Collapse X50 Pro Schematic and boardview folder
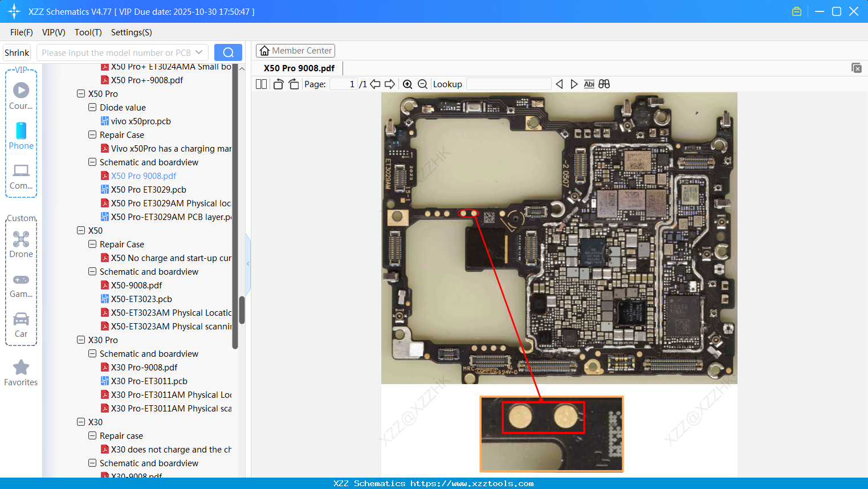 click(92, 162)
